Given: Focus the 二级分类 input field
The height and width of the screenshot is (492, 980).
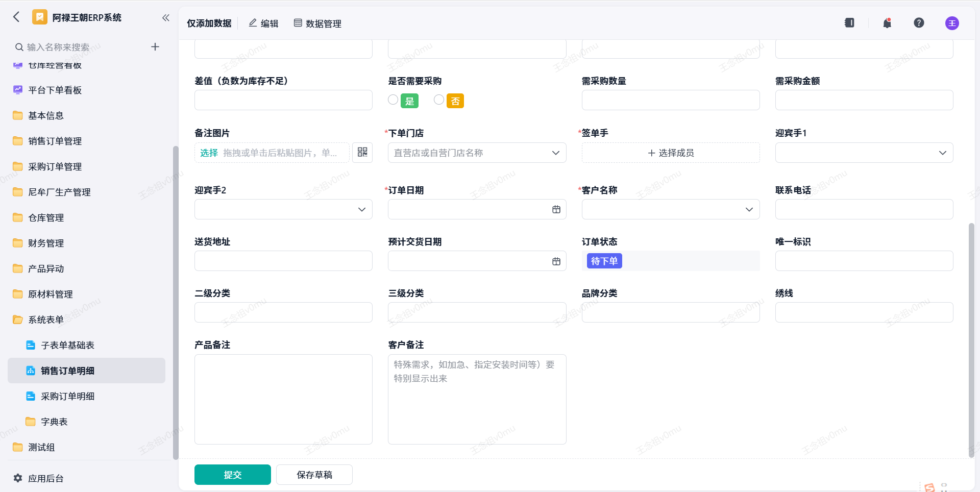Looking at the screenshot, I should tap(283, 312).
